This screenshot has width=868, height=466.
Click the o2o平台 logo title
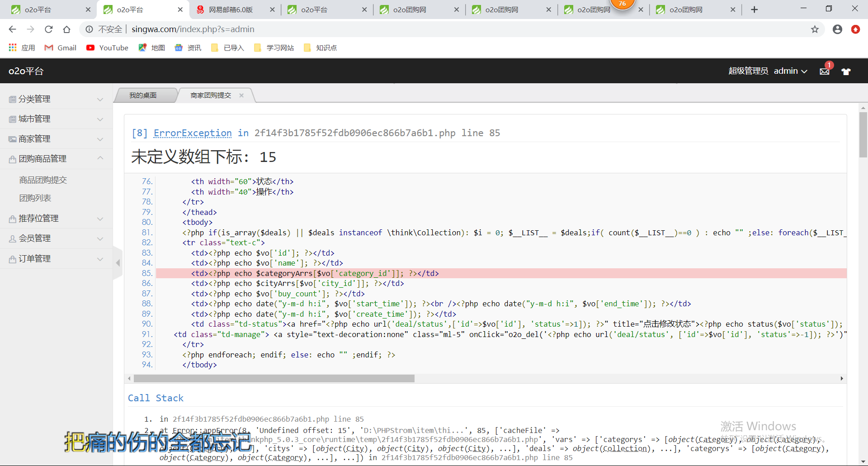coord(26,71)
